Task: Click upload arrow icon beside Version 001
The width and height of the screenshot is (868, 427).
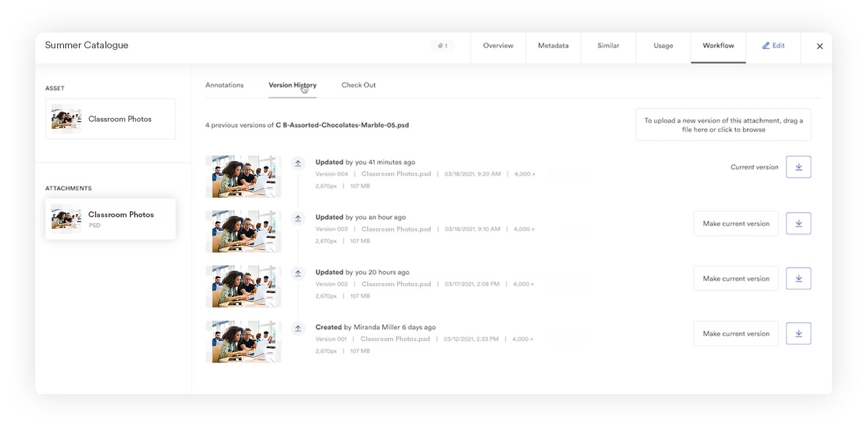Action: (x=298, y=328)
